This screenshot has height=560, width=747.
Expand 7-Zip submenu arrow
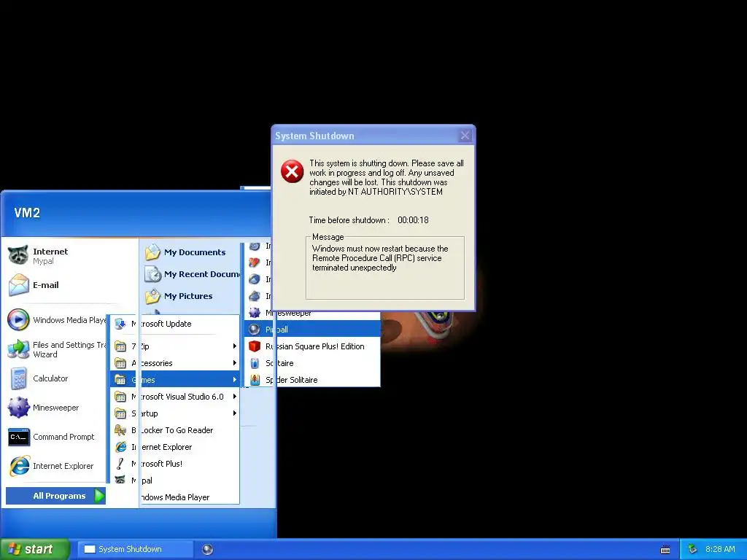[x=234, y=346]
